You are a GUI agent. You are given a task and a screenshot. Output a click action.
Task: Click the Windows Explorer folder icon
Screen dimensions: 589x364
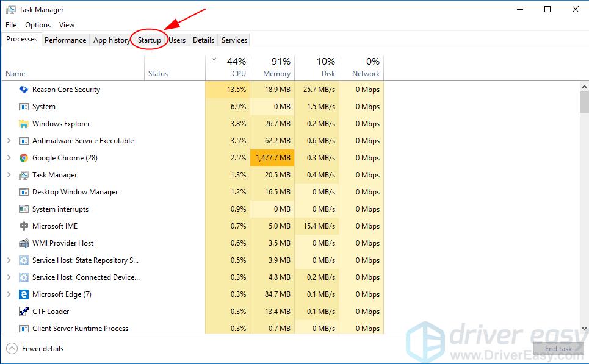pos(24,124)
